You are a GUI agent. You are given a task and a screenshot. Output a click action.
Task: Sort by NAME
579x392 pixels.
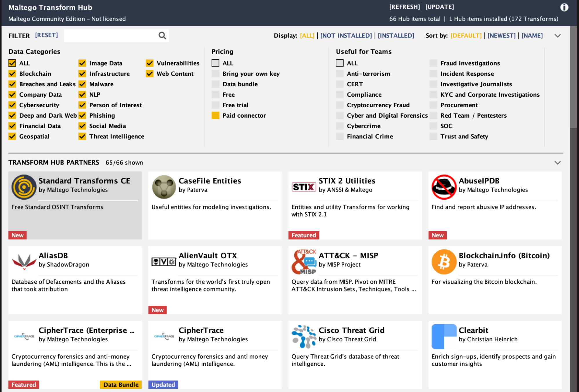coord(532,36)
